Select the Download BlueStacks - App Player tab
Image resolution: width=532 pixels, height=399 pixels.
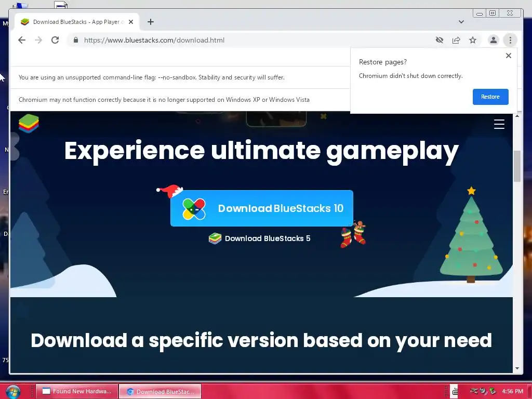(77, 22)
